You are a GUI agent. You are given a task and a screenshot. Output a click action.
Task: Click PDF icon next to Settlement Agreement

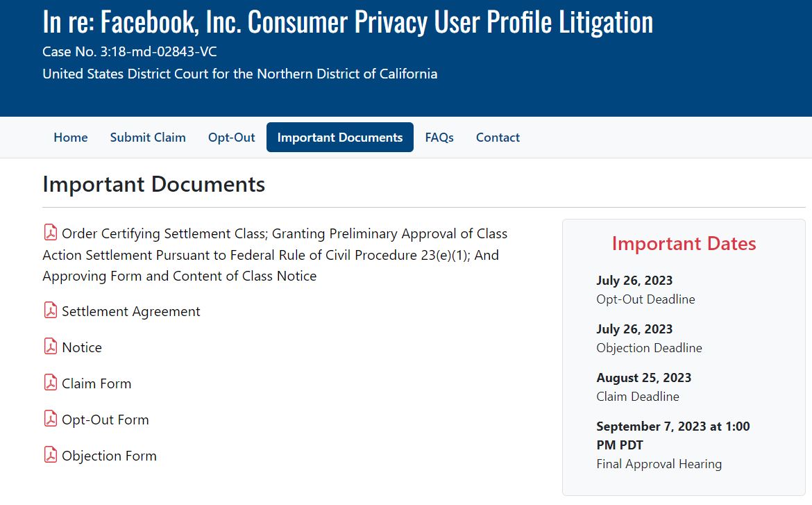[x=50, y=310]
